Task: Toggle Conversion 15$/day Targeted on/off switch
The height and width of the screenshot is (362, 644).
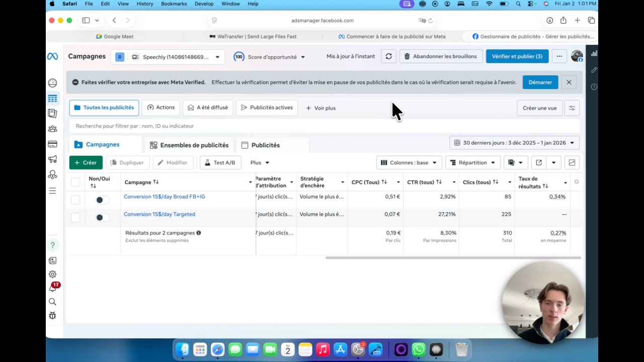Action: (102, 218)
